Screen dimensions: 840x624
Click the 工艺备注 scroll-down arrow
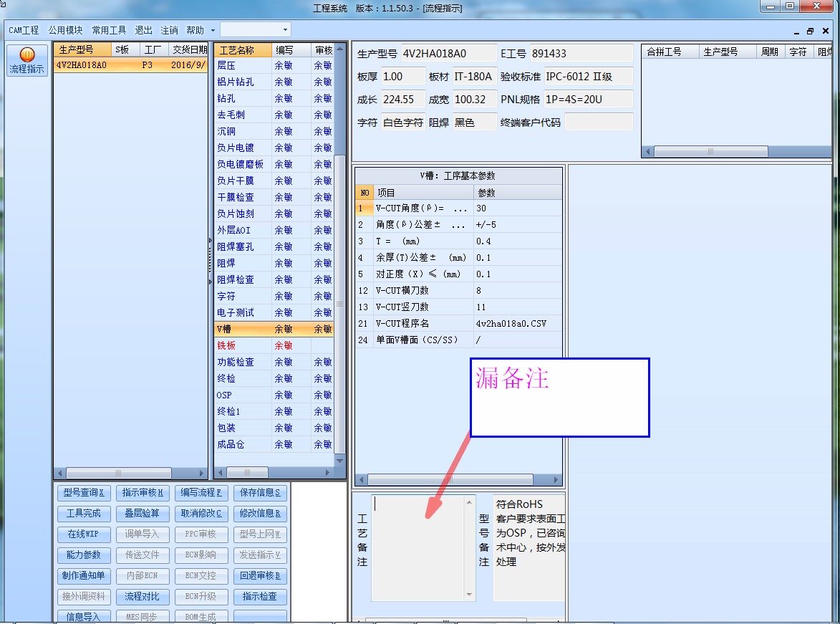469,595
